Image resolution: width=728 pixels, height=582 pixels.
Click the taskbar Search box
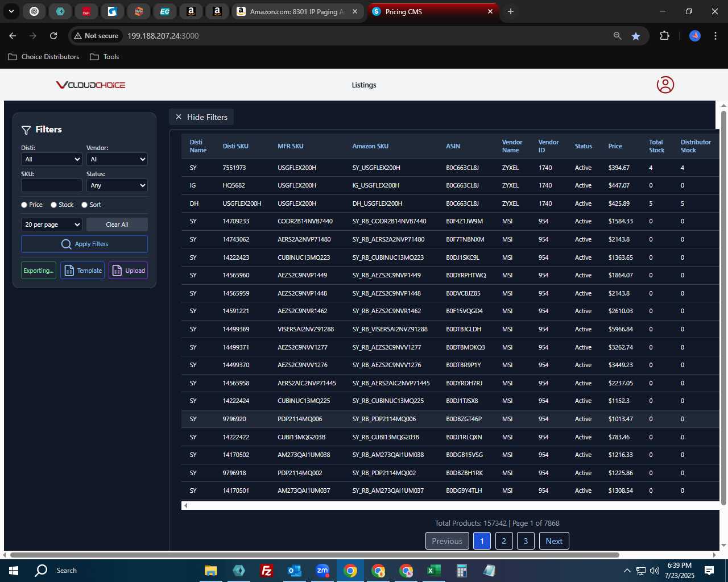click(x=67, y=571)
